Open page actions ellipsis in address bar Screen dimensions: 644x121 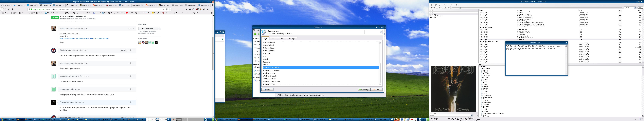click(163, 9)
